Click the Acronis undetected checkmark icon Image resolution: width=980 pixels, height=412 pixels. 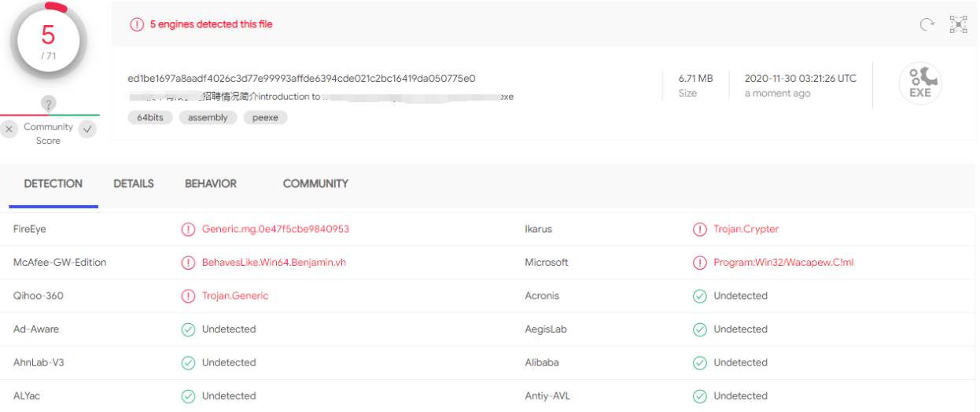coord(699,296)
